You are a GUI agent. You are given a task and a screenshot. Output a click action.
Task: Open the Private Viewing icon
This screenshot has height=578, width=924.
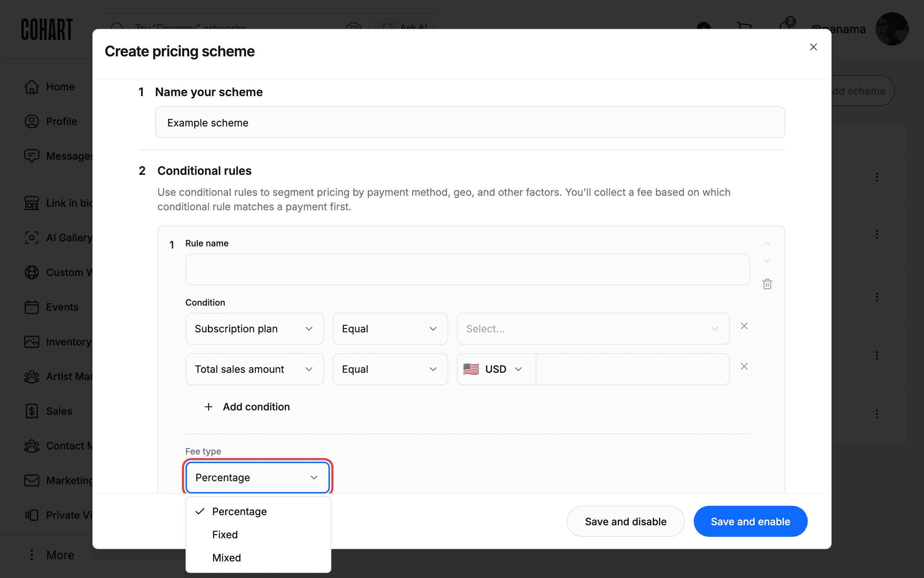click(x=32, y=515)
